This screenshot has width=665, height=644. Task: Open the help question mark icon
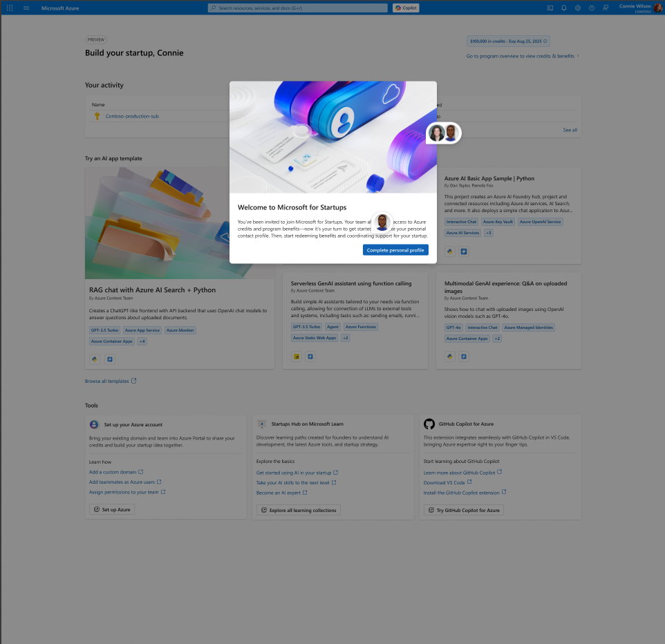(592, 8)
